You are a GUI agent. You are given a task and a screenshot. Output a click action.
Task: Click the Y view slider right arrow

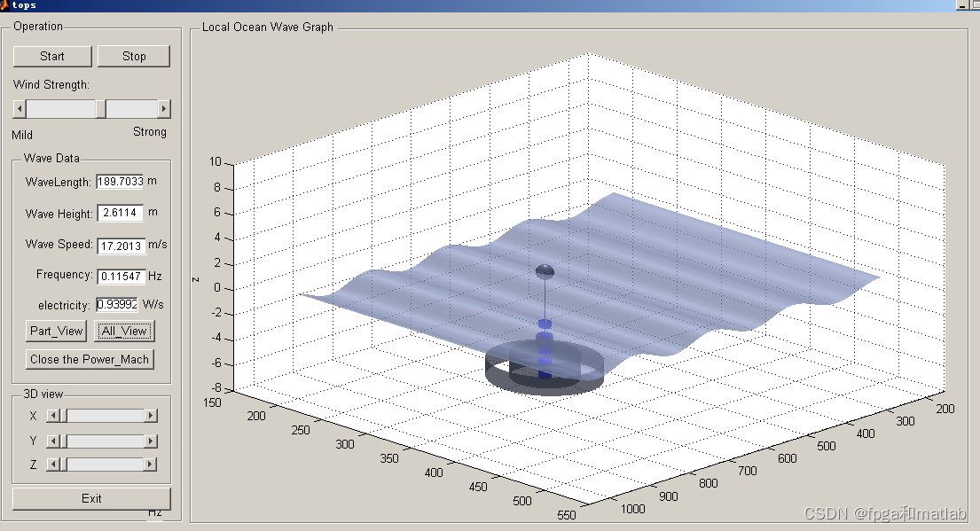pyautogui.click(x=151, y=441)
